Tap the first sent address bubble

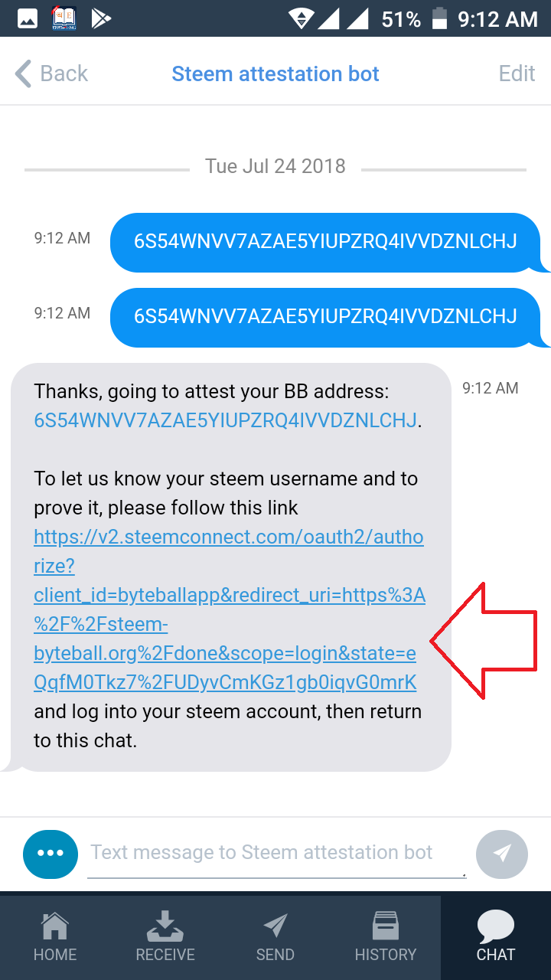(326, 242)
